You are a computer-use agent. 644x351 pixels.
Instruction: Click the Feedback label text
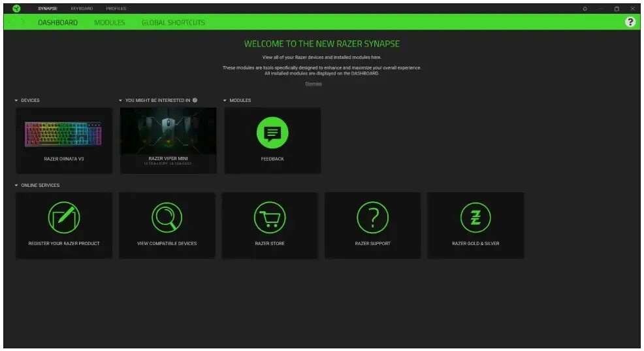coord(272,159)
